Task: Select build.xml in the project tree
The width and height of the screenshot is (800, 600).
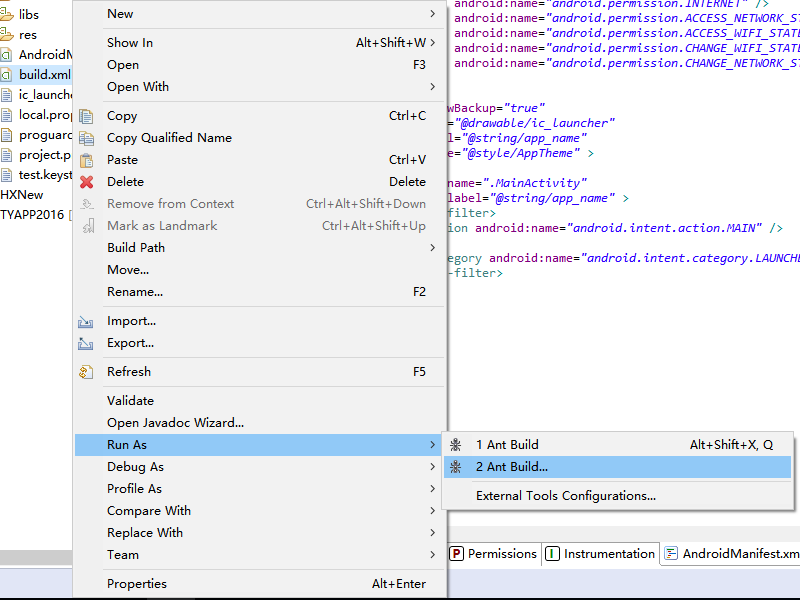Action: coord(44,75)
